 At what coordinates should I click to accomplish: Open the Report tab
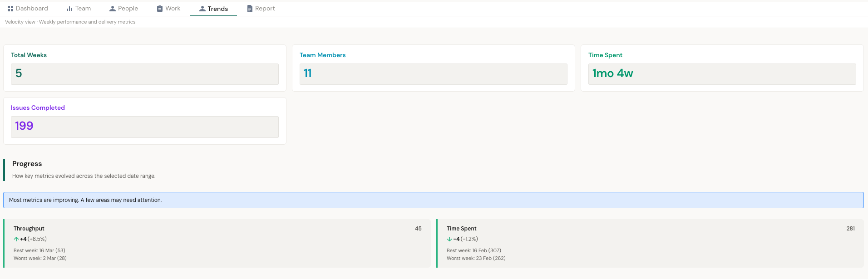(261, 9)
